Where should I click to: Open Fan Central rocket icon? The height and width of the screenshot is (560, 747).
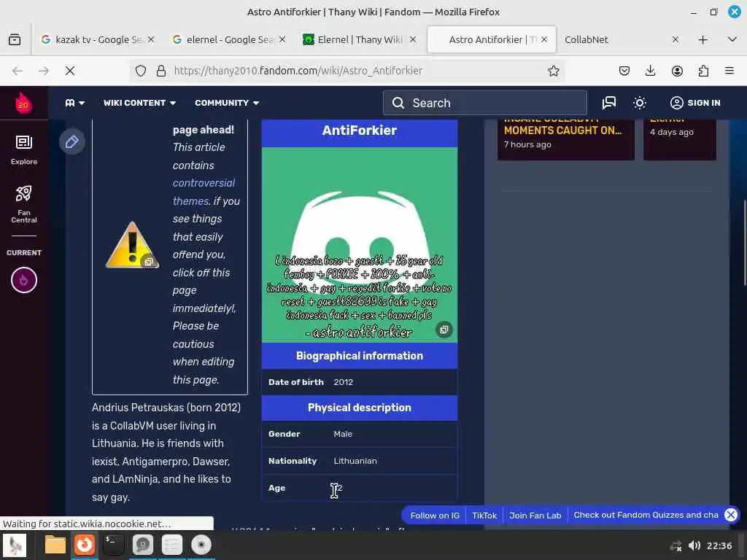(x=24, y=204)
